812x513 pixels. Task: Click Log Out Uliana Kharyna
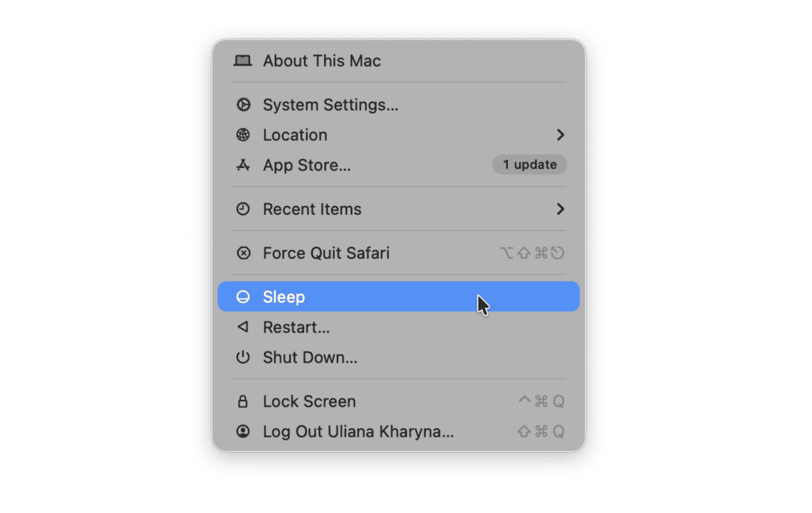click(358, 431)
